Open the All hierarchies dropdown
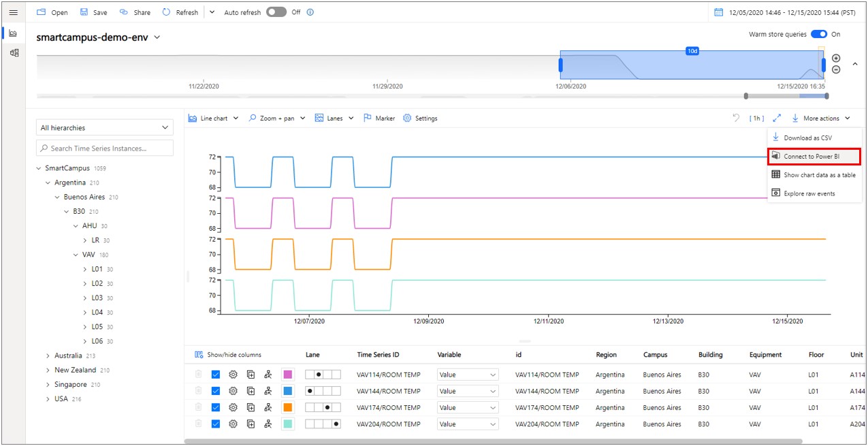The height and width of the screenshot is (446, 868). click(x=104, y=127)
